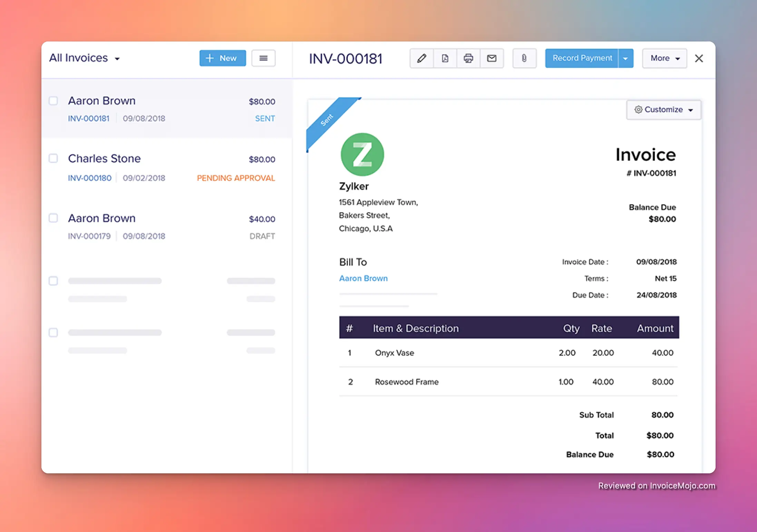Attach a file using paperclip icon

click(524, 58)
